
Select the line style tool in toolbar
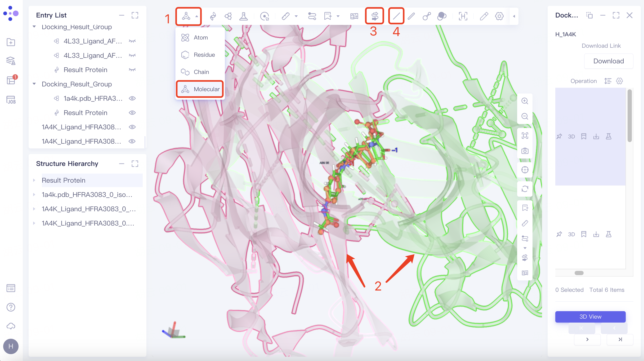396,16
